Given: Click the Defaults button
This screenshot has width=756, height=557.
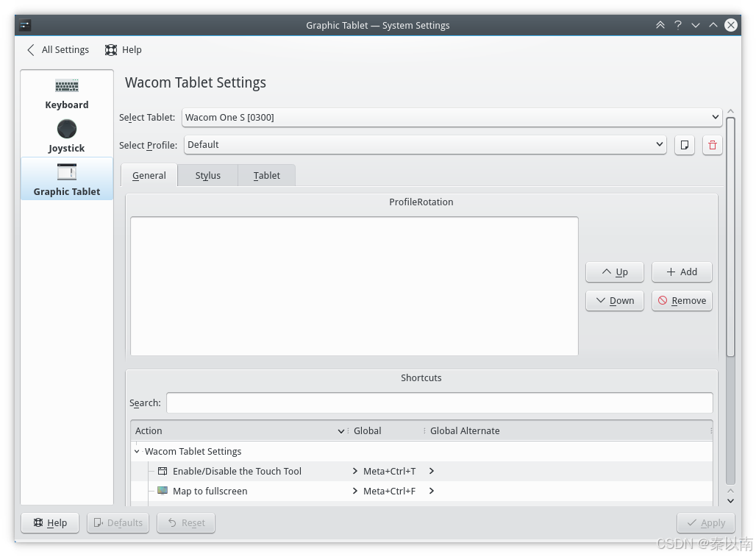Looking at the screenshot, I should coord(118,522).
